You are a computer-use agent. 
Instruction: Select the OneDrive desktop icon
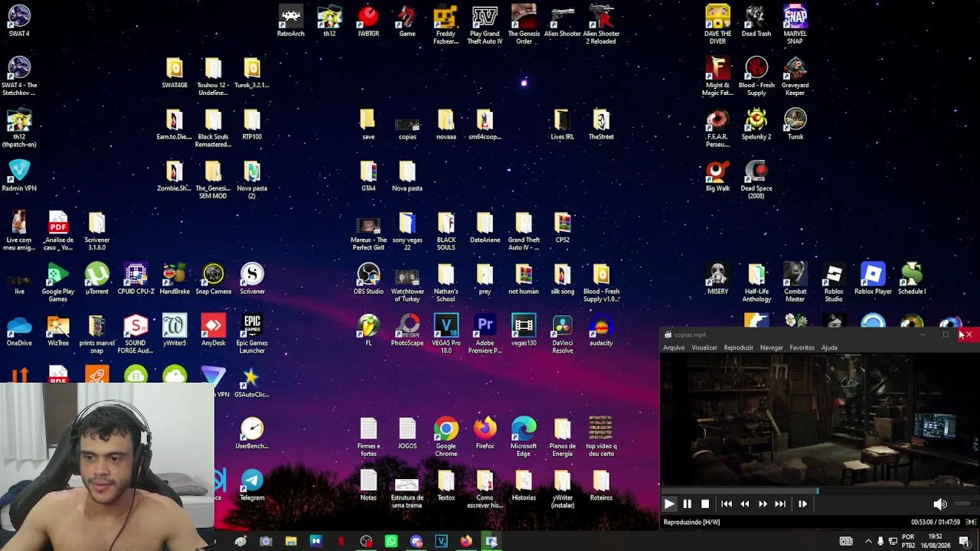pos(19,331)
